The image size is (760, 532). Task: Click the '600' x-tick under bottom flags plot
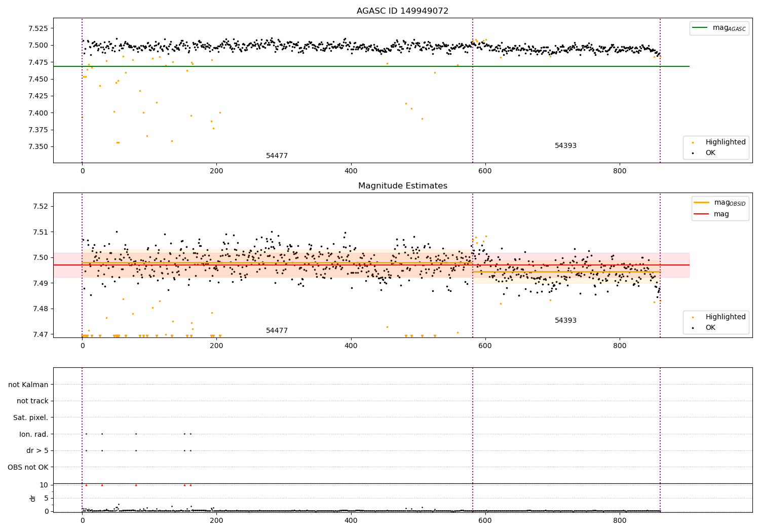point(485,520)
